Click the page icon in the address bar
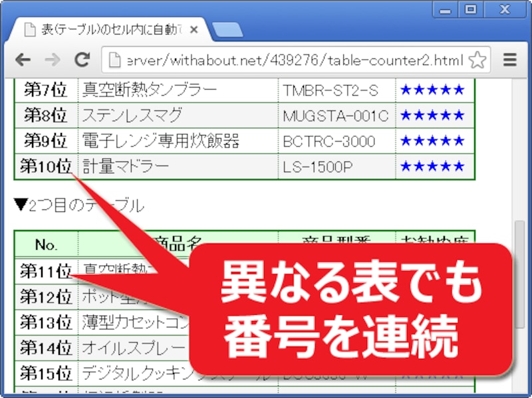Screen dimensions: 532x398 [x=114, y=60]
